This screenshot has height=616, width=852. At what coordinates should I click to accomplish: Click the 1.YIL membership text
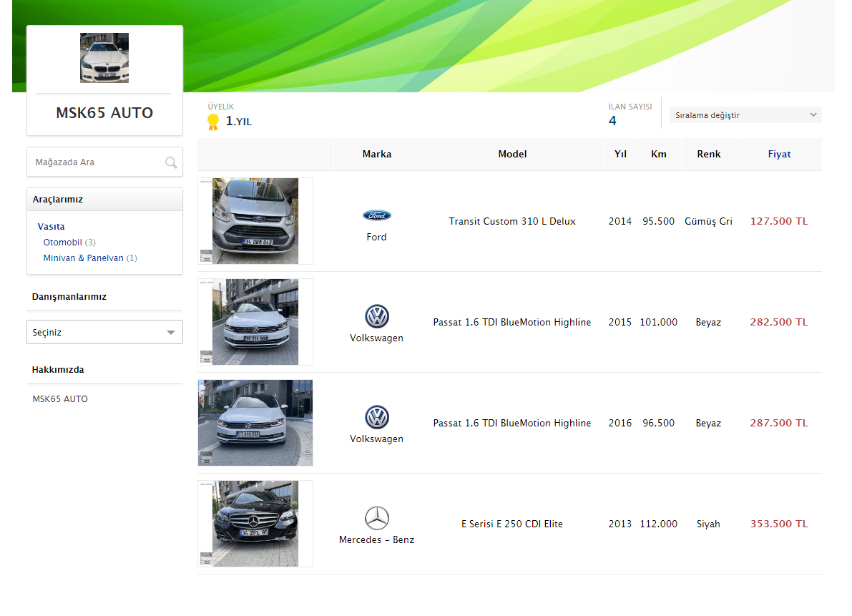point(238,121)
